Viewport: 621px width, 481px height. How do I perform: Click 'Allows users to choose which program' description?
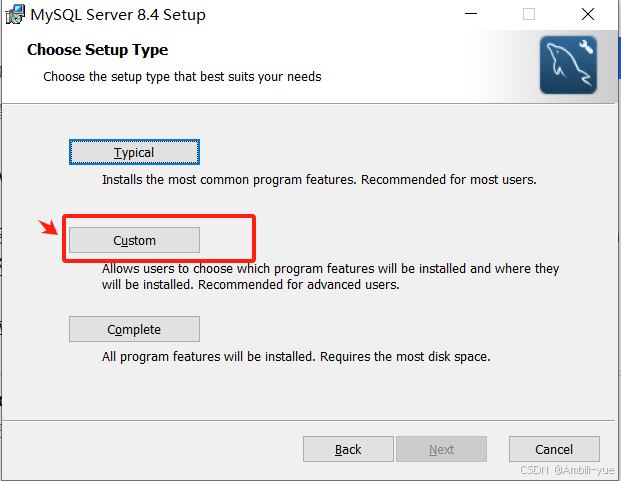coord(330,276)
